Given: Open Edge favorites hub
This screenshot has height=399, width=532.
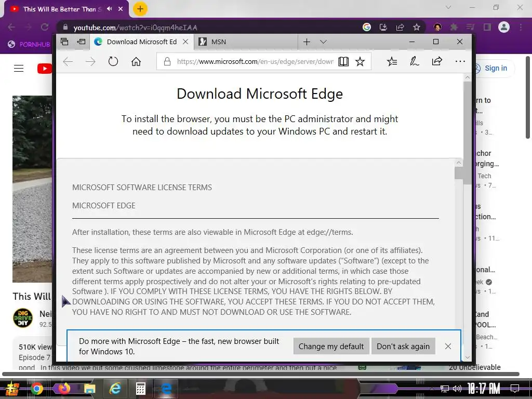Looking at the screenshot, I should point(392,61).
